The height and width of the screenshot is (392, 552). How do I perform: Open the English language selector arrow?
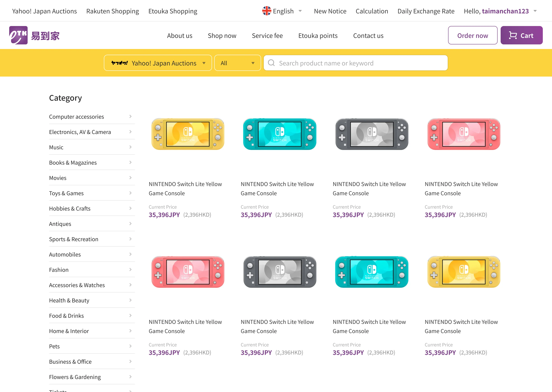[x=300, y=11]
